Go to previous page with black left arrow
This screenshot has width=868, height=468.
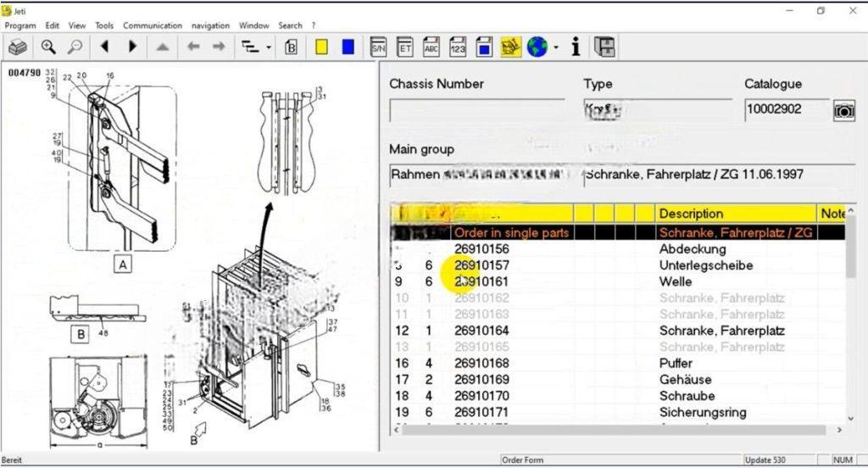coord(105,47)
